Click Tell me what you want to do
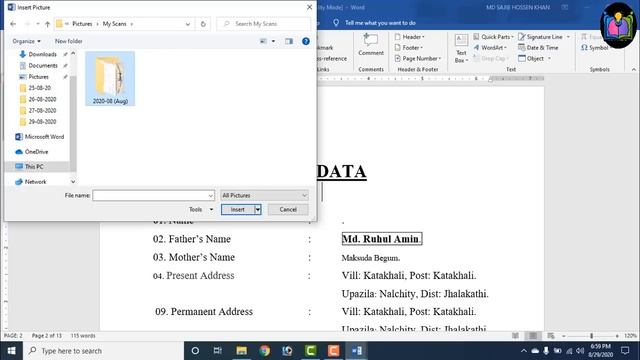This screenshot has width=640, height=360. click(380, 23)
